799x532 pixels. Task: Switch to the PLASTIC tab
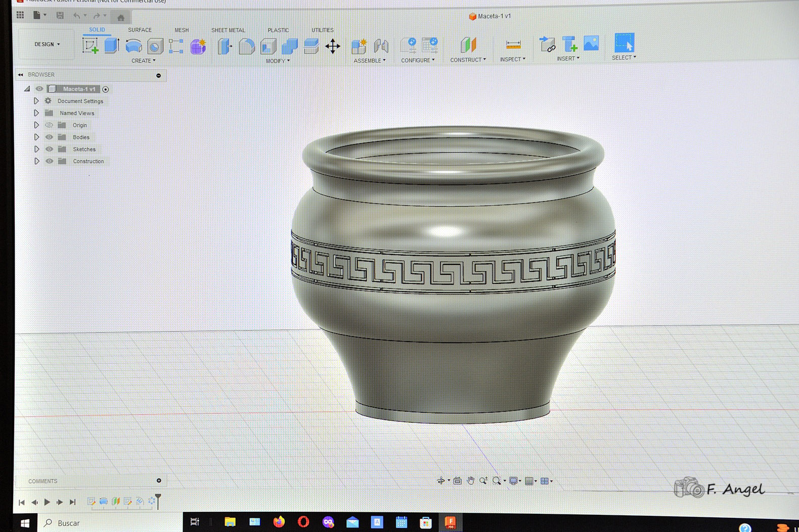pyautogui.click(x=278, y=30)
